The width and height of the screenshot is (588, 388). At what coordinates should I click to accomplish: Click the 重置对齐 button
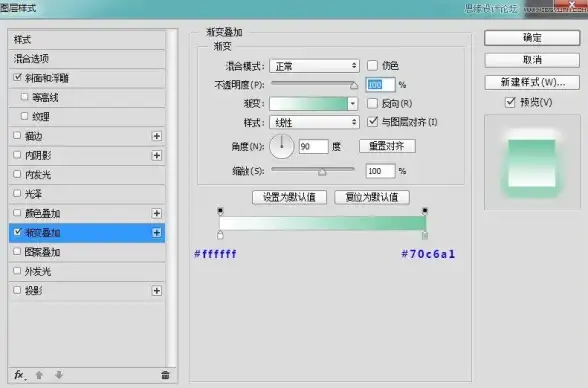click(387, 146)
